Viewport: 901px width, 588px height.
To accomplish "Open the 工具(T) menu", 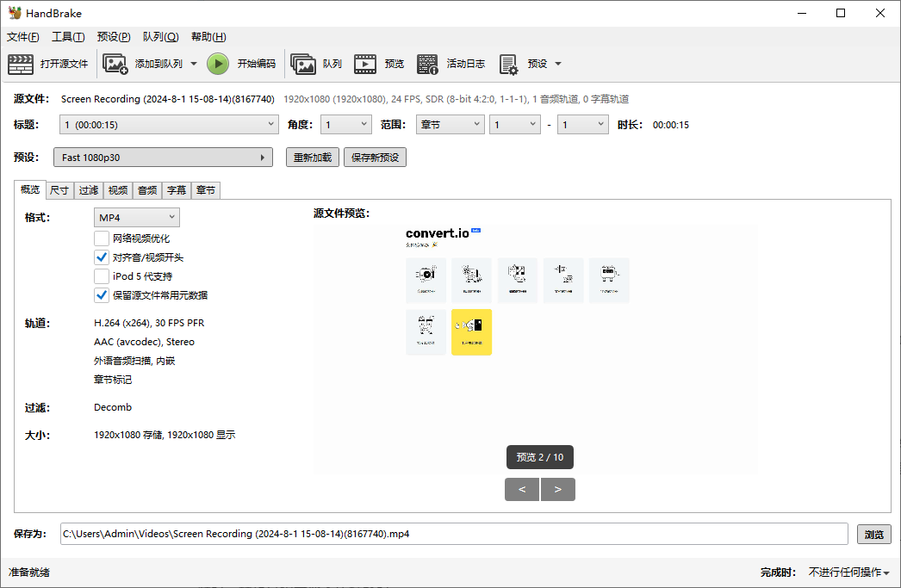I will click(68, 37).
